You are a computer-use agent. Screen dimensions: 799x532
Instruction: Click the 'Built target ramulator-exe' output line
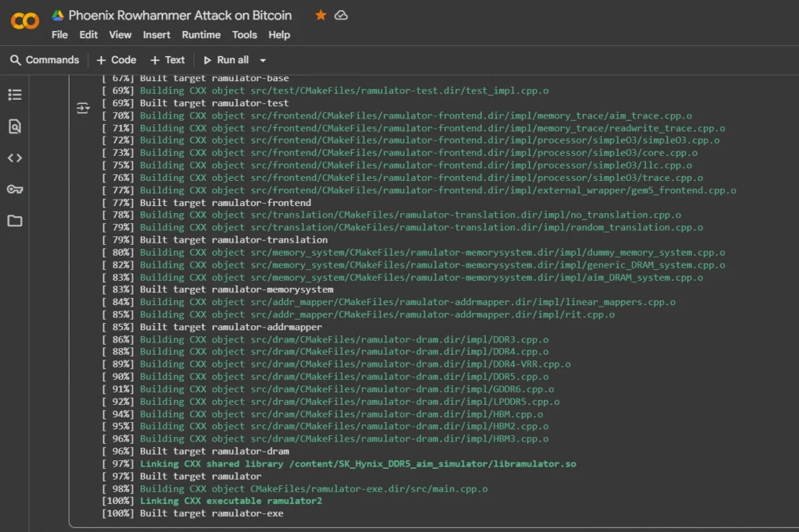tap(192, 513)
